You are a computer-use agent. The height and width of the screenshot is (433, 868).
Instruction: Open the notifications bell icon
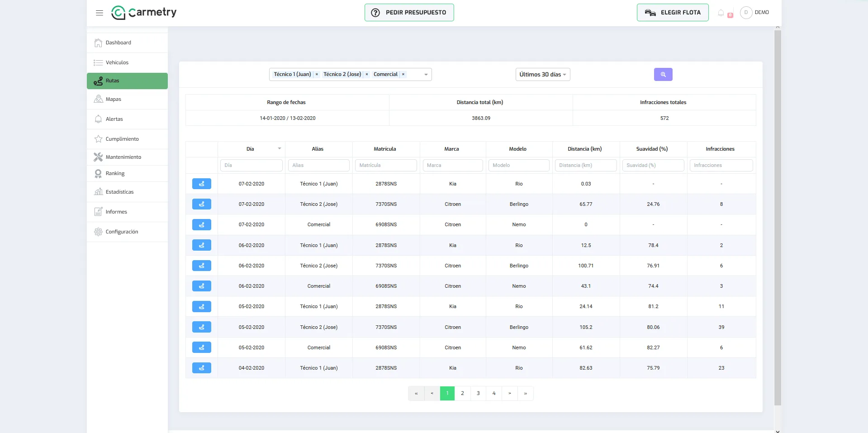(721, 13)
